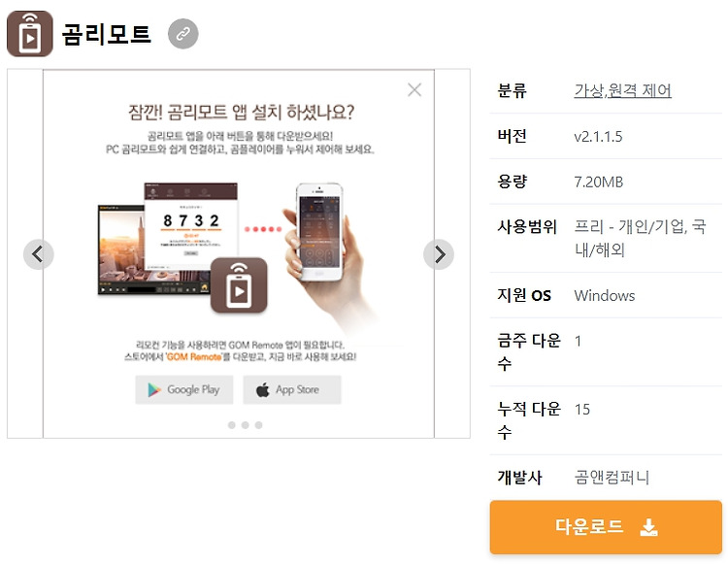The image size is (728, 564).
Task: Click the 8732 PIN code window thumbnail
Action: pos(191,226)
